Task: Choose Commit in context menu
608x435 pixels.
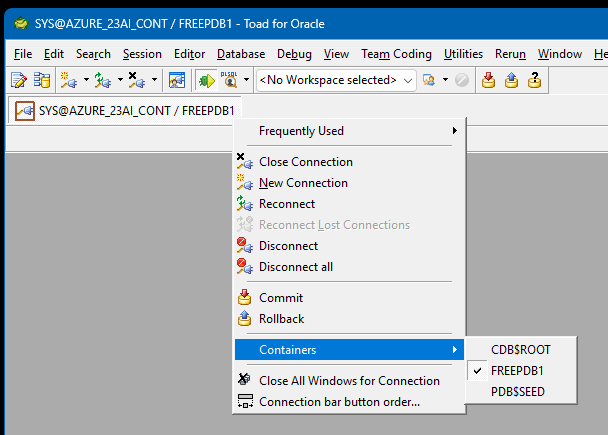Action: coord(349,298)
